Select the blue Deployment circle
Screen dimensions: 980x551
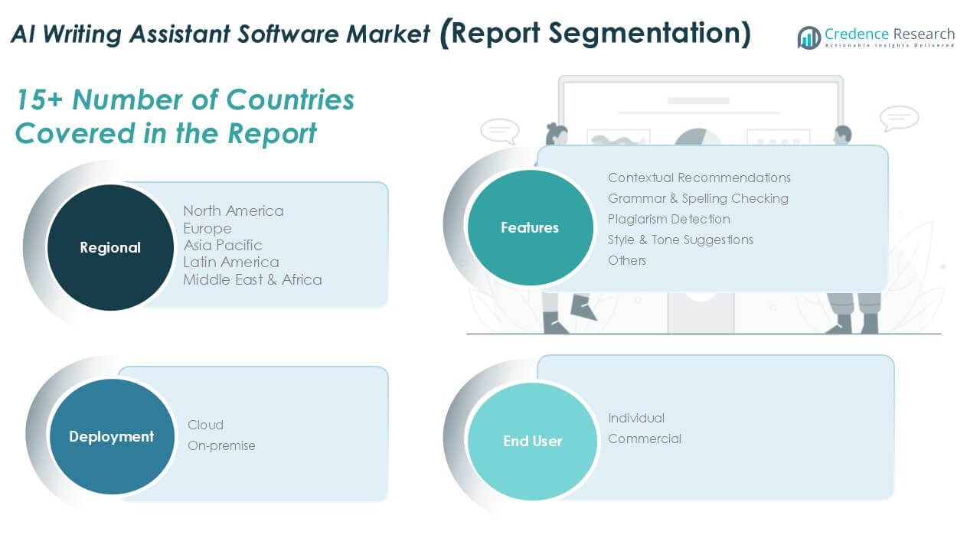(x=111, y=436)
